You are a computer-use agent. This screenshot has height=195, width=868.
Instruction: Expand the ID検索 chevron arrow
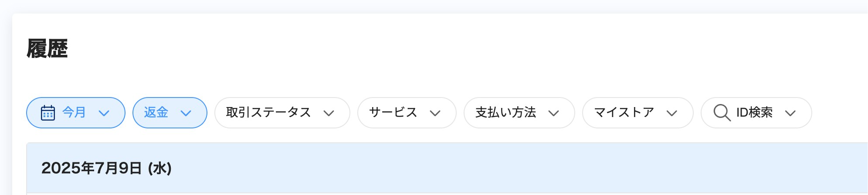pos(790,113)
